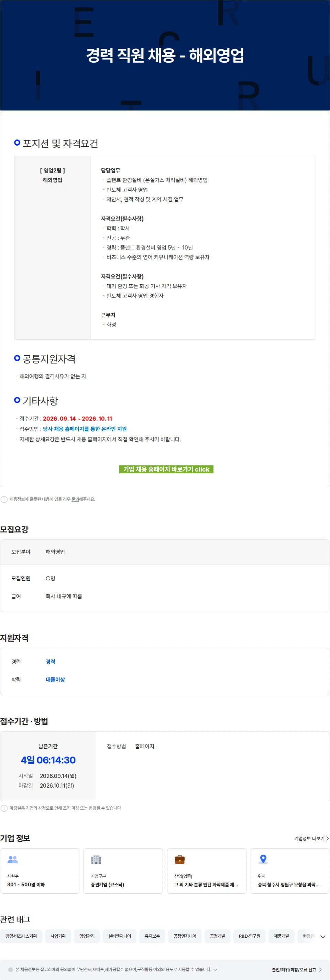Screen dimensions: 330x980
Task: Click the 근무지 화성 entry
Action: point(111,325)
